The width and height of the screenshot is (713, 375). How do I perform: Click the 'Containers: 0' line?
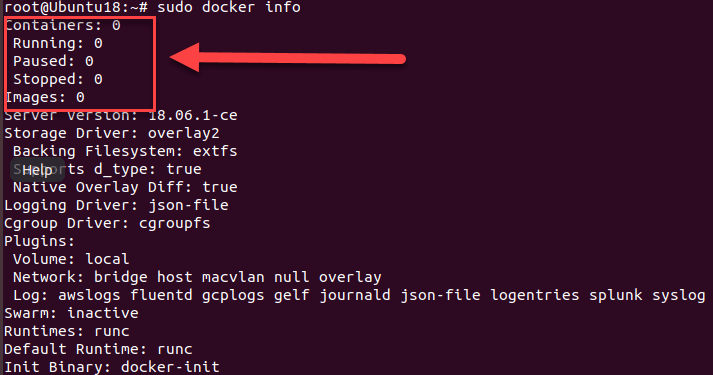[63, 25]
